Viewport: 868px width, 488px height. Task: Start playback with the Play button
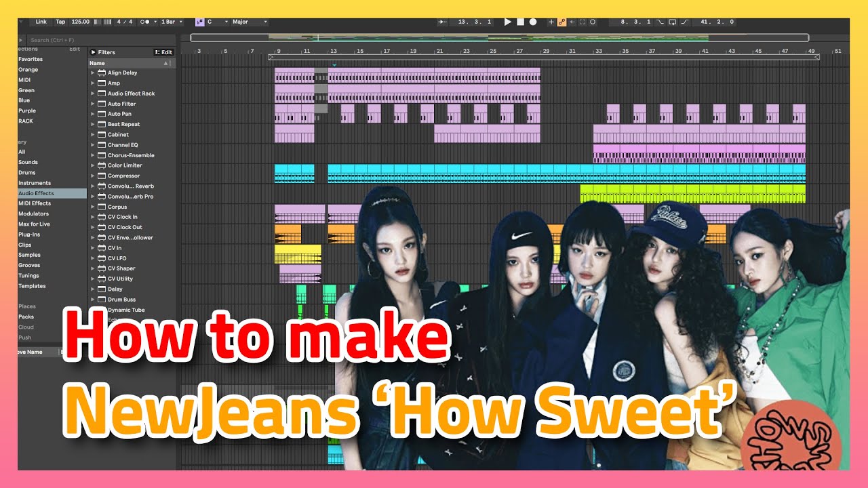click(508, 22)
